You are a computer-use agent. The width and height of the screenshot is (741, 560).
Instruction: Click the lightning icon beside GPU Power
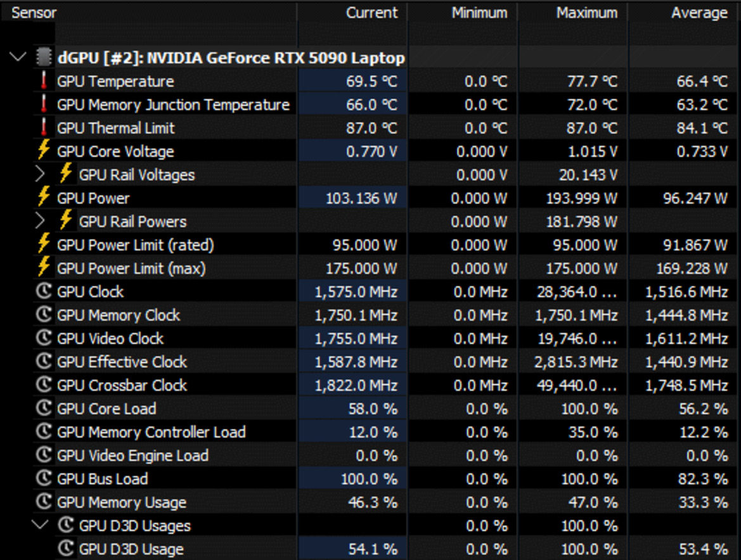(x=44, y=197)
